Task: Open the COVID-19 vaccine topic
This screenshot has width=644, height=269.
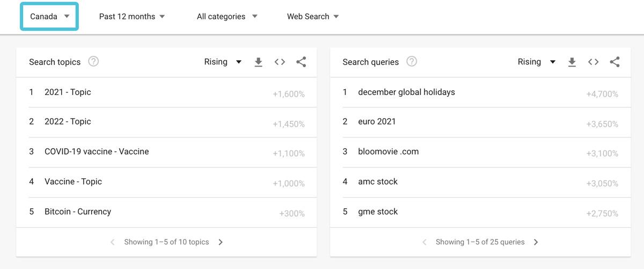Action: coord(97,151)
